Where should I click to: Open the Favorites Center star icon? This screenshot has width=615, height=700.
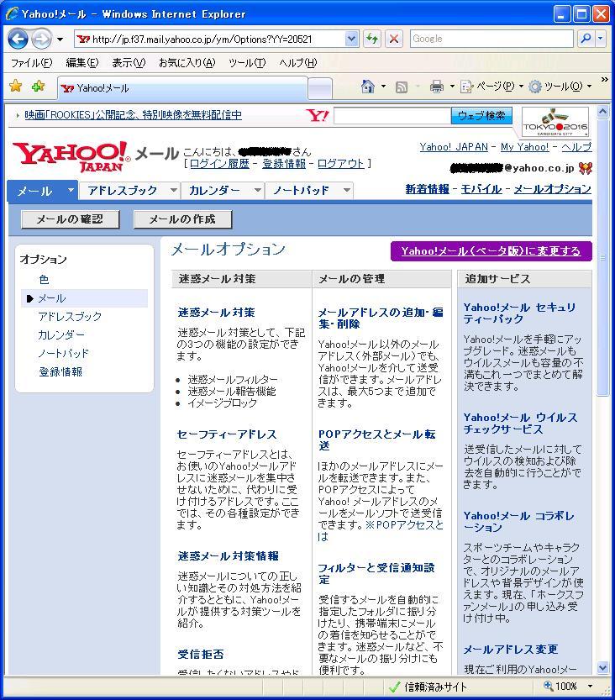(16, 86)
